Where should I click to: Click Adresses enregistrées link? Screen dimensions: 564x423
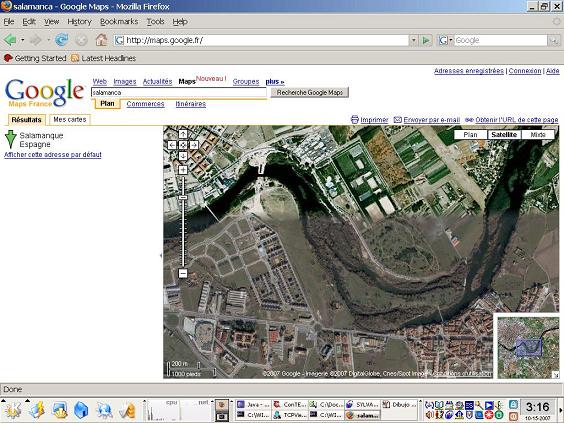click(469, 71)
